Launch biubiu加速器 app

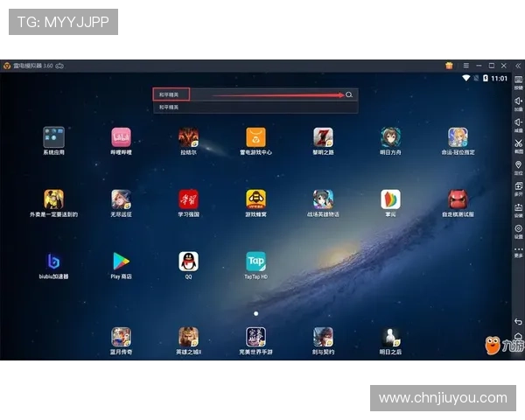coord(53,261)
